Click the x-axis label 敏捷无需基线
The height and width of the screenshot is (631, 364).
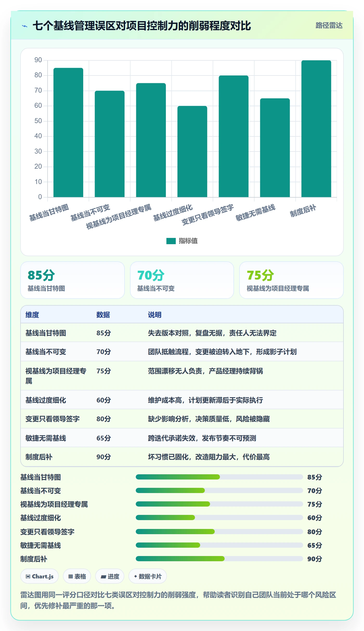tap(255, 213)
